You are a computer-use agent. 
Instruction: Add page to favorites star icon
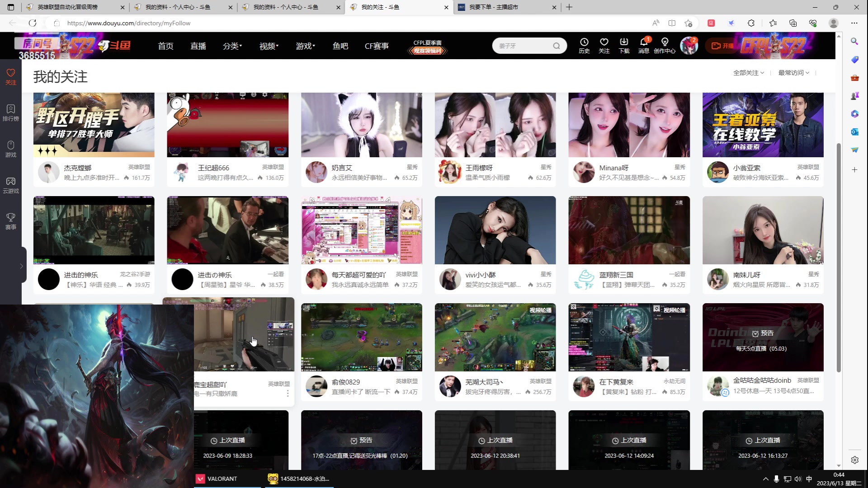pos(689,23)
